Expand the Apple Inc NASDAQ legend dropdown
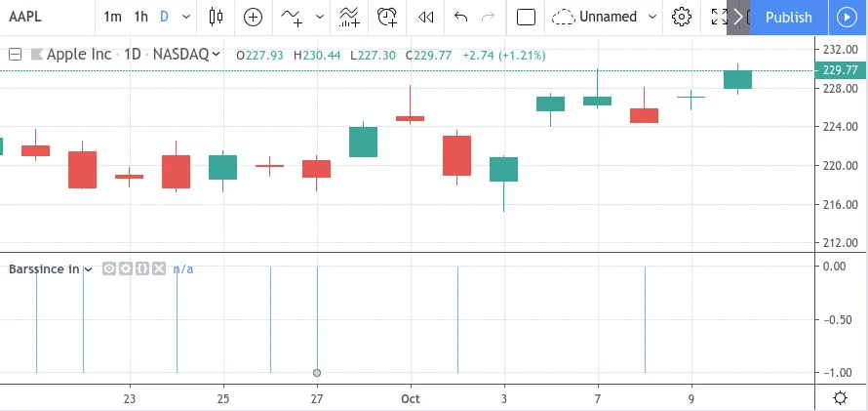The width and height of the screenshot is (868, 411). (216, 55)
